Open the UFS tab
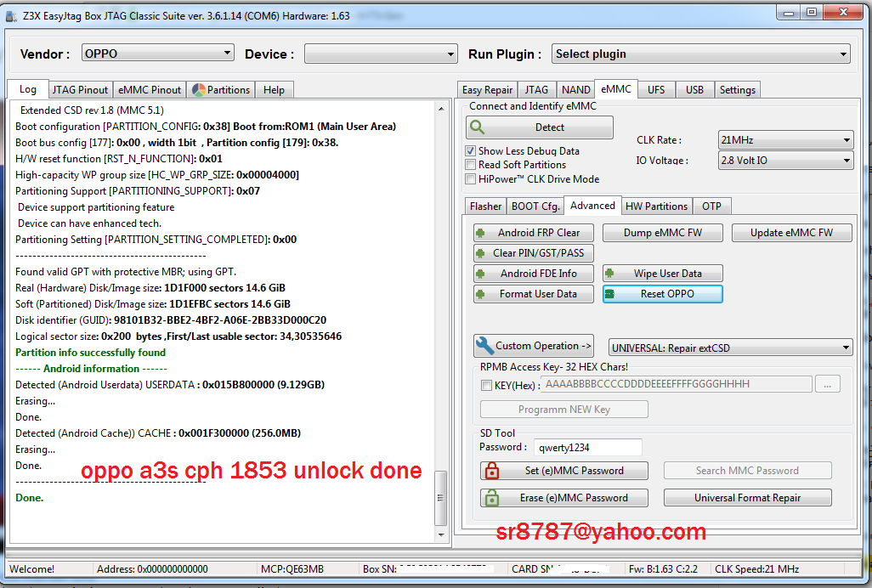872x588 pixels. click(656, 90)
